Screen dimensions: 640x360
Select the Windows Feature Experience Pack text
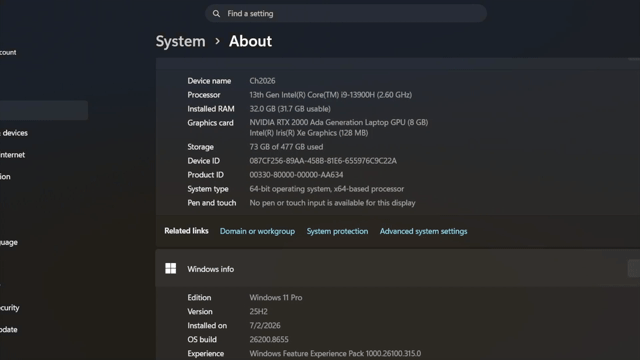coord(335,353)
